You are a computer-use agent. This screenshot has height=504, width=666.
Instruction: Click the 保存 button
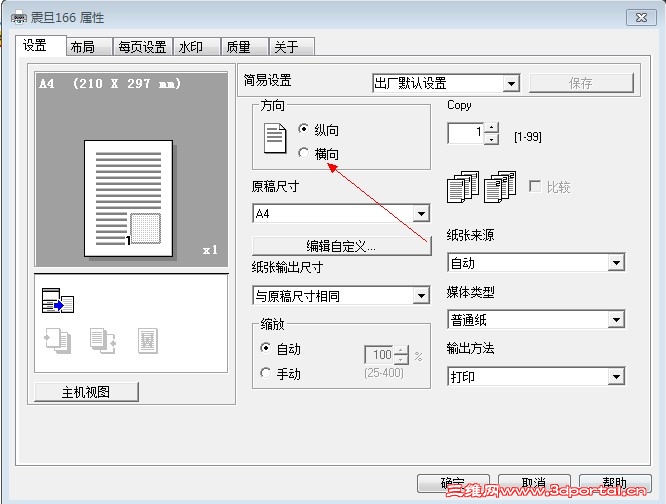click(581, 83)
